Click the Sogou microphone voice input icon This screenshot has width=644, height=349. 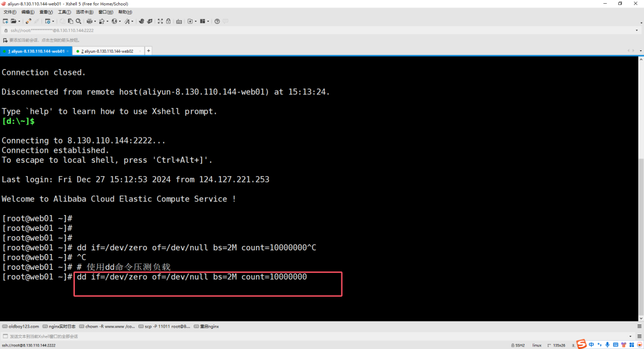point(608,344)
